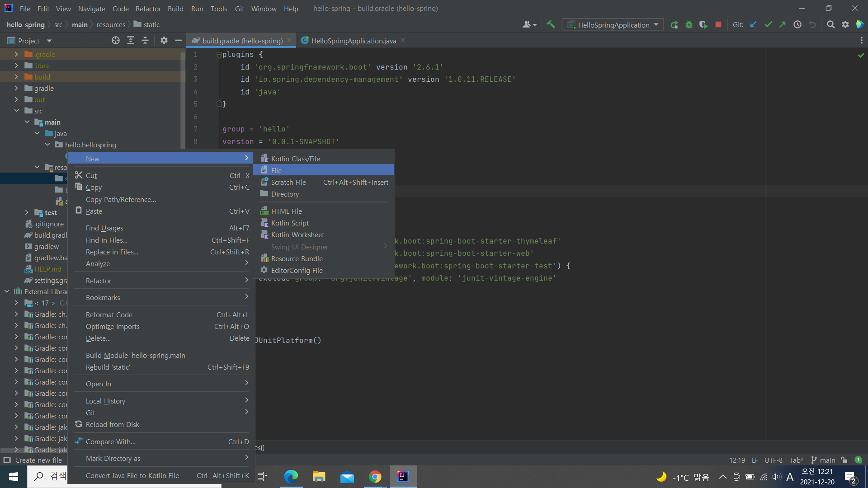The image size is (868, 488).
Task: Click the Project tree vertical scrollbar
Action: (183, 99)
